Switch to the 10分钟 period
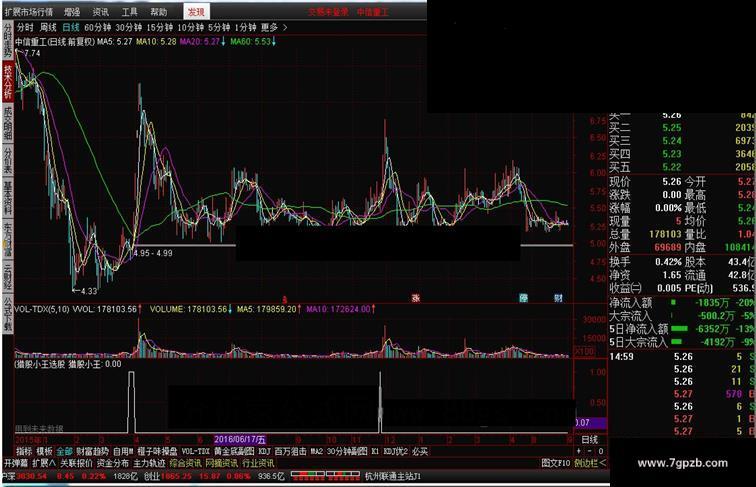This screenshot has width=756, height=487. 190,27
